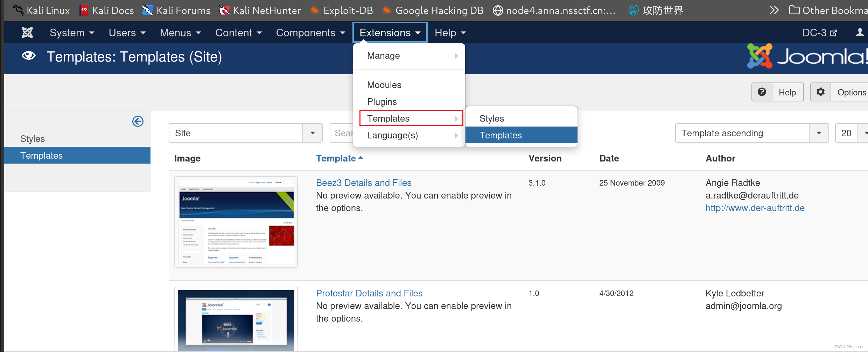Click the Help question mark icon
868x352 pixels.
pyautogui.click(x=762, y=92)
